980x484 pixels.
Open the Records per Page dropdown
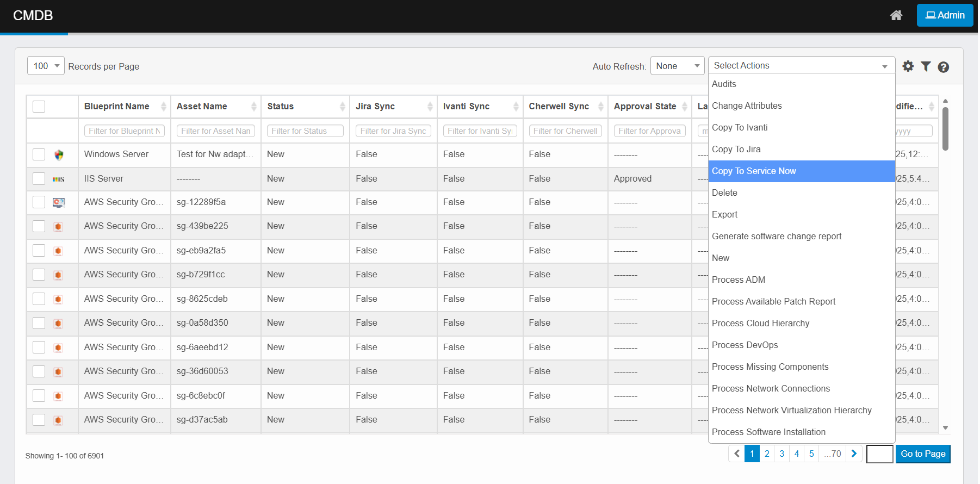pyautogui.click(x=46, y=66)
